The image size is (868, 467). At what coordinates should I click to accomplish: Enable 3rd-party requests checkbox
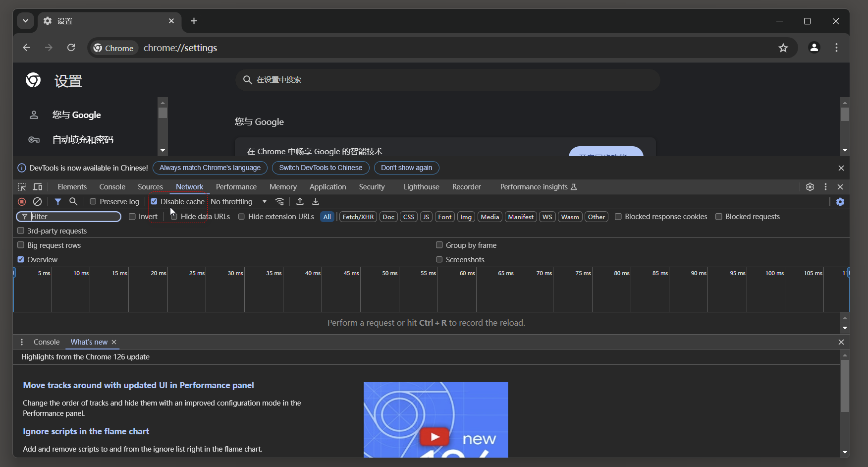pos(21,231)
